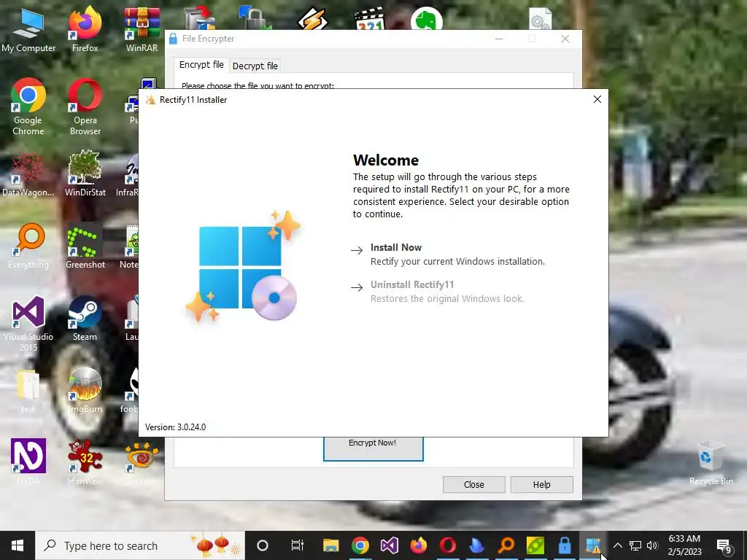Image resolution: width=747 pixels, height=560 pixels.
Task: Open Task View on the taskbar
Action: (297, 545)
